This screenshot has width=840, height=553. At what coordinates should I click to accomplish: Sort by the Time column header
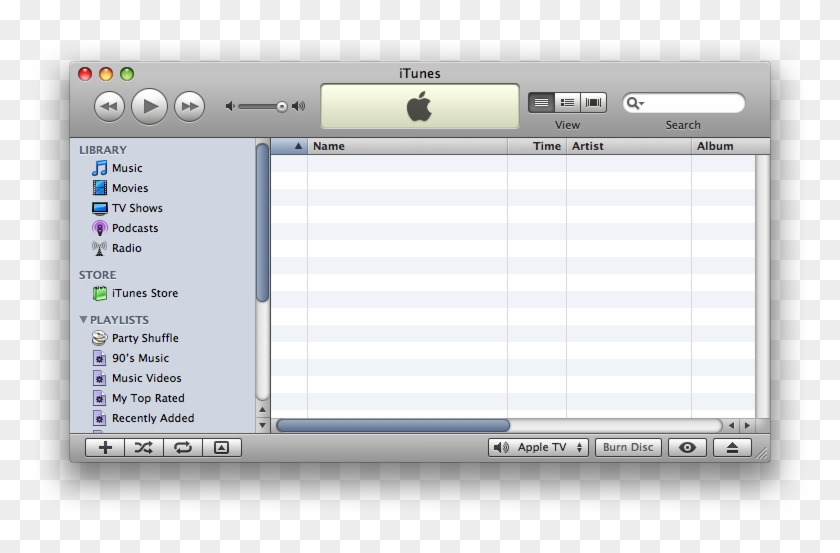coord(537,146)
